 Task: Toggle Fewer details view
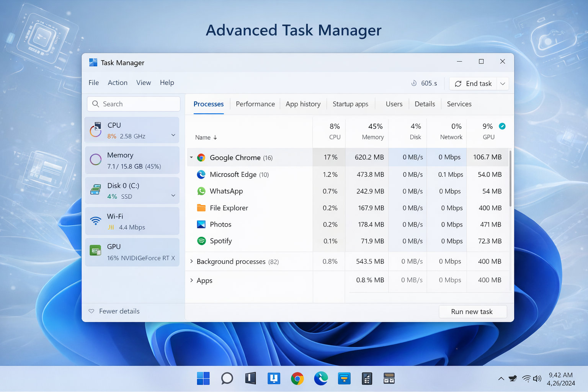point(119,311)
